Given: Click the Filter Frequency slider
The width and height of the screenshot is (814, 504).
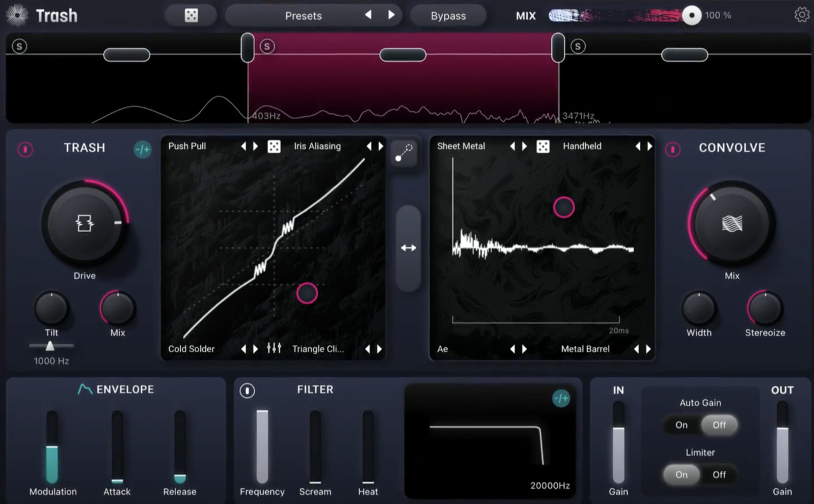Looking at the screenshot, I should point(262,447).
